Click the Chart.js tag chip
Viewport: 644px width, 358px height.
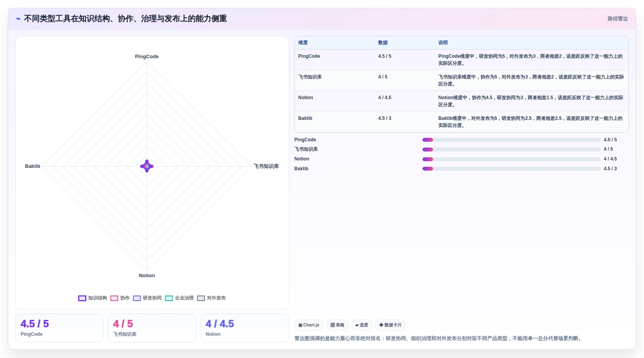(x=309, y=325)
